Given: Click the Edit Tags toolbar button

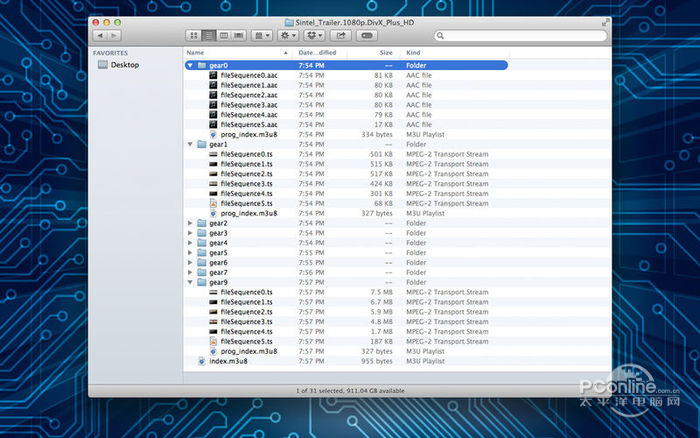Looking at the screenshot, I should 367,35.
